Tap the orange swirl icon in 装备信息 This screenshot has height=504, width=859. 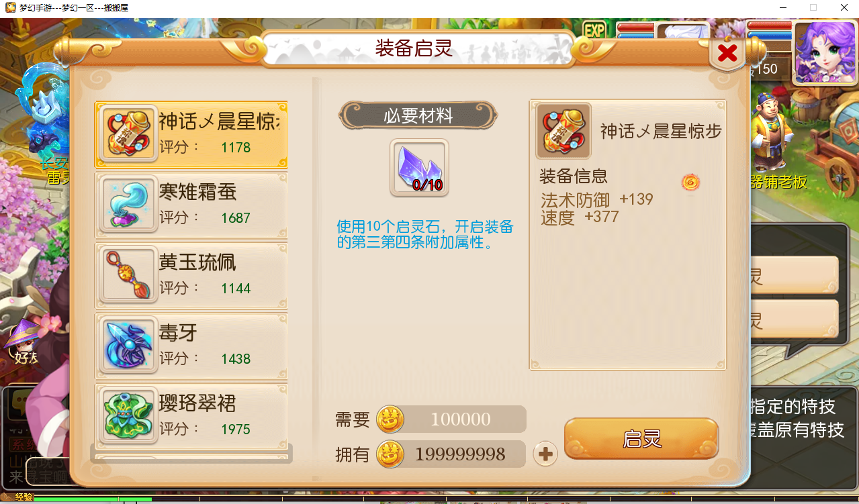pyautogui.click(x=690, y=181)
